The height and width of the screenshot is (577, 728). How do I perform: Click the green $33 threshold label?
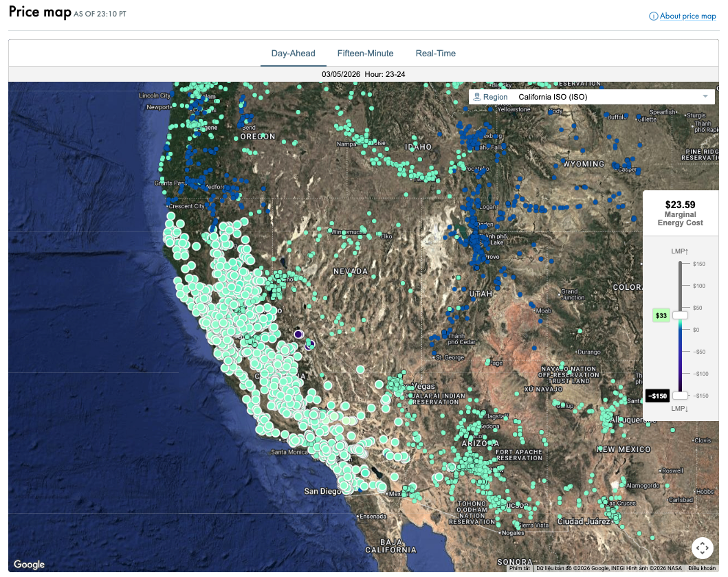661,316
